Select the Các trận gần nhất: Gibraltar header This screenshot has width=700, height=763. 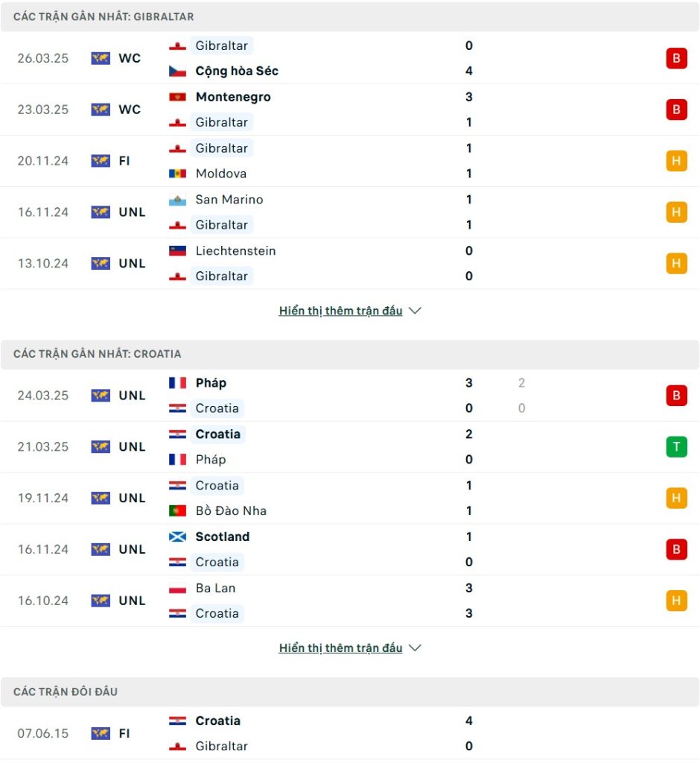350,16
